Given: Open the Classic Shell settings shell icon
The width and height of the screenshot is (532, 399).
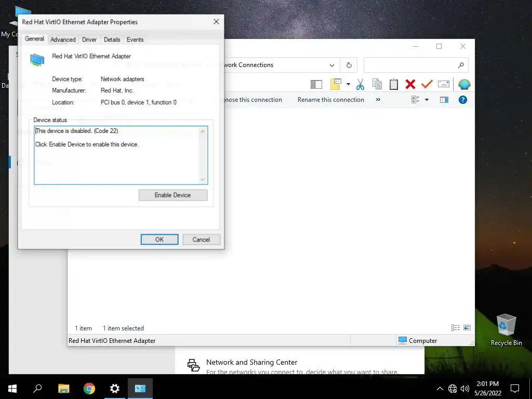Looking at the screenshot, I should tap(464, 84).
